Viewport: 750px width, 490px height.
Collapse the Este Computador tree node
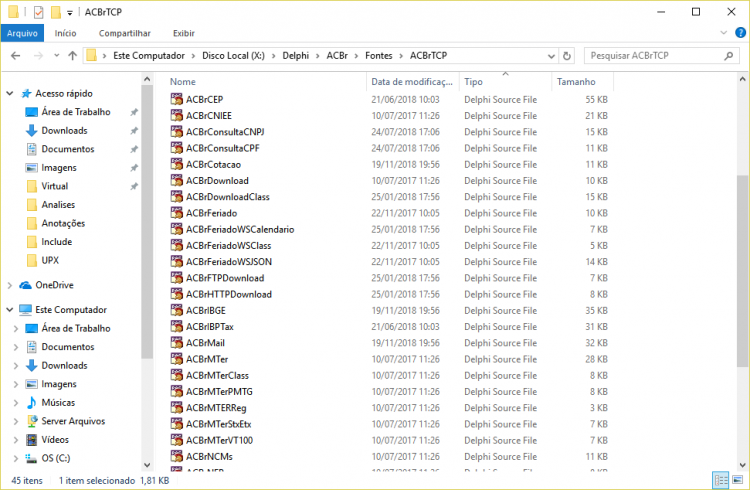pos(10,310)
